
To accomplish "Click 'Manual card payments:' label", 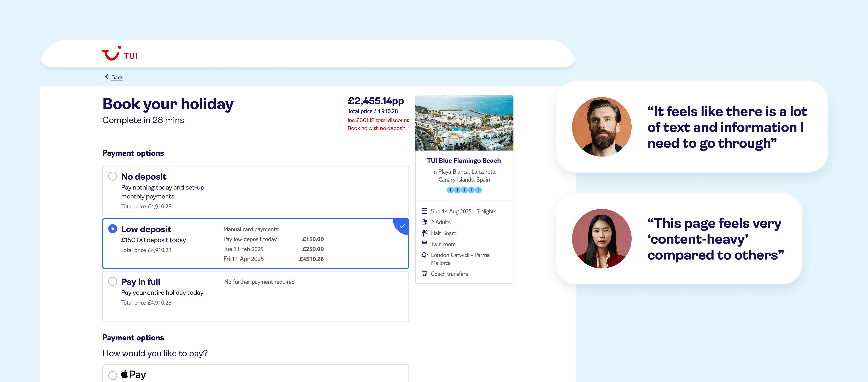I will [251, 229].
